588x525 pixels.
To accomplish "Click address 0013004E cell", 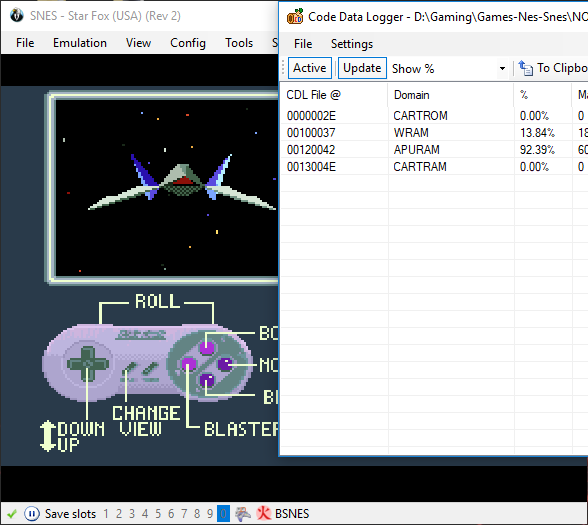I will (x=311, y=166).
